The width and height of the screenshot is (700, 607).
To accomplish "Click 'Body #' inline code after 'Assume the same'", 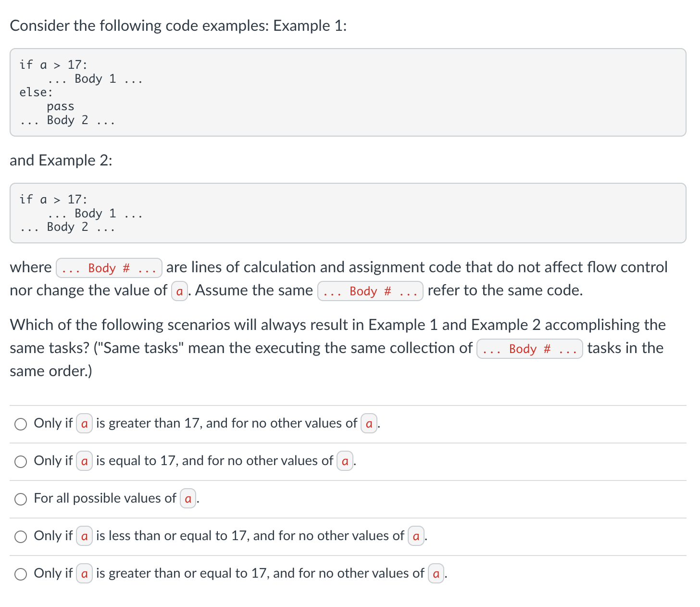I will click(370, 291).
